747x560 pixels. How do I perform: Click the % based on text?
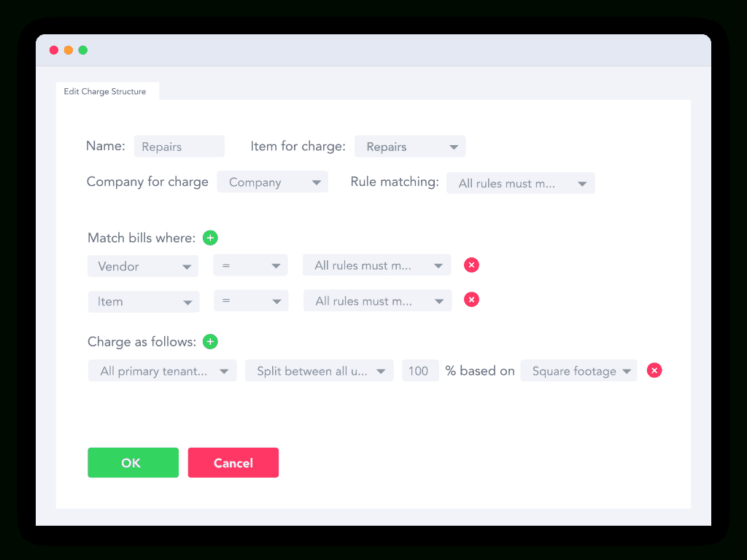point(480,370)
